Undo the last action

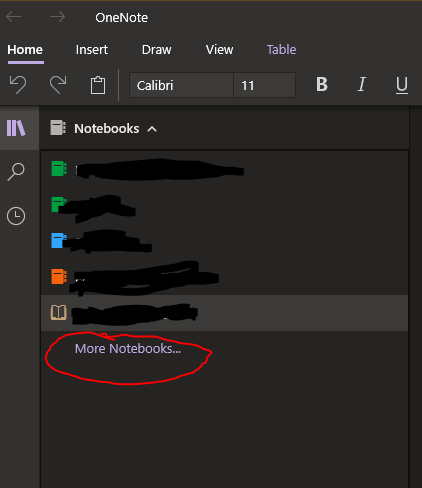pos(18,85)
